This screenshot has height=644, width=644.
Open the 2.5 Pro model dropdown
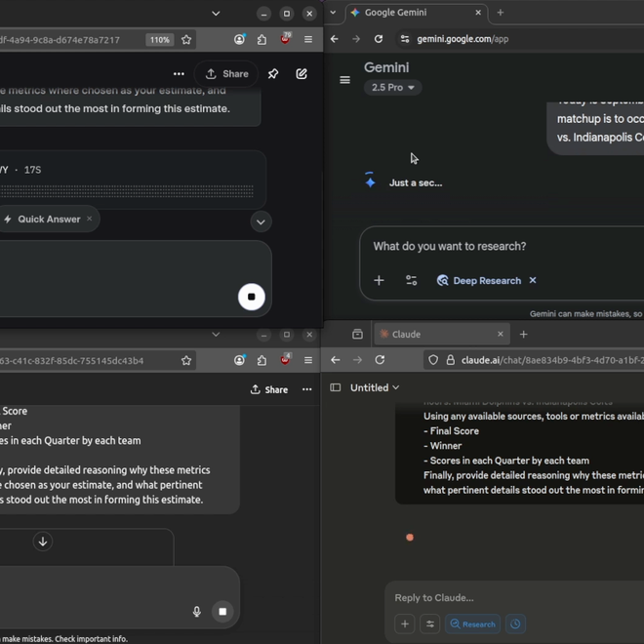[x=392, y=88]
